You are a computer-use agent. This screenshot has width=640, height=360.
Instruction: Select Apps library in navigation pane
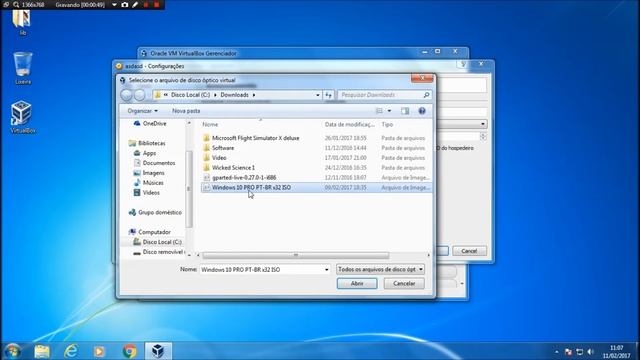coord(145,153)
